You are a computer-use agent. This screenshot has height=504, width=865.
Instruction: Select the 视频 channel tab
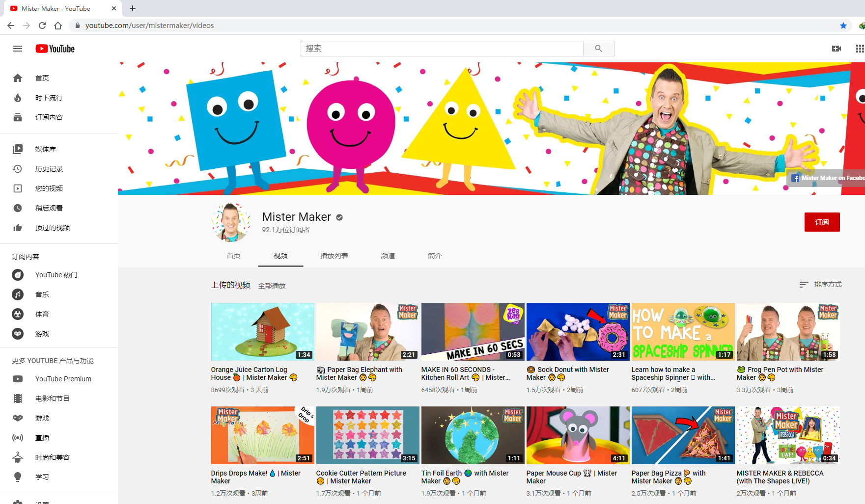280,256
